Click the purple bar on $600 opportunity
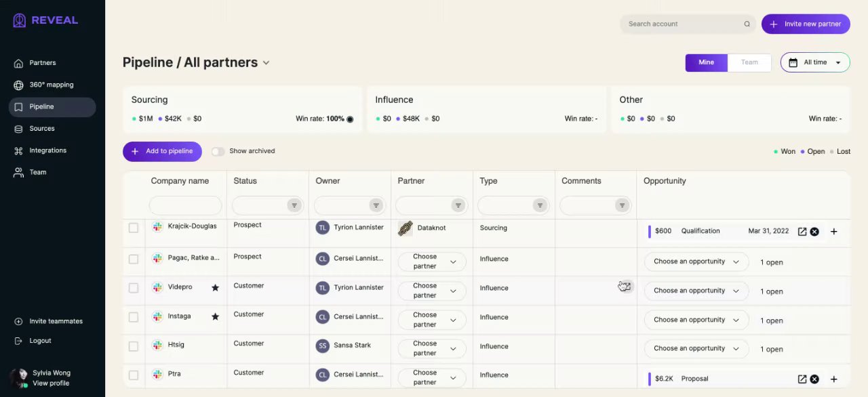This screenshot has width=868, height=397. 650,232
